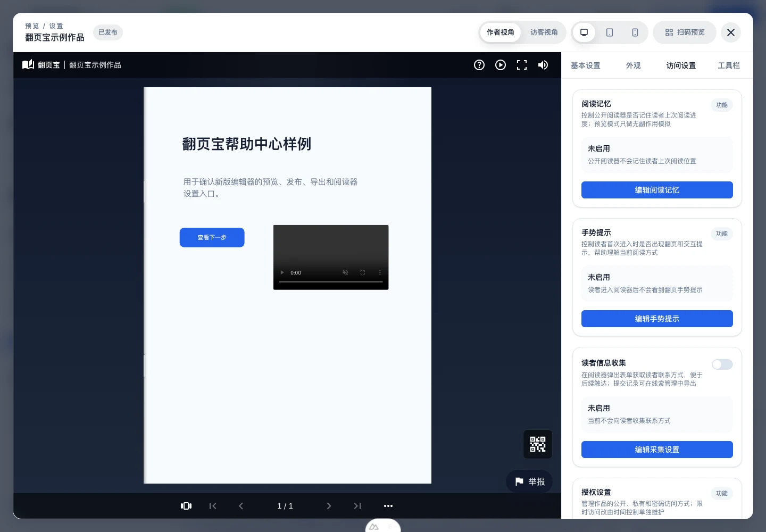Click 编辑采集设置 button
The height and width of the screenshot is (532, 766).
pos(657,450)
